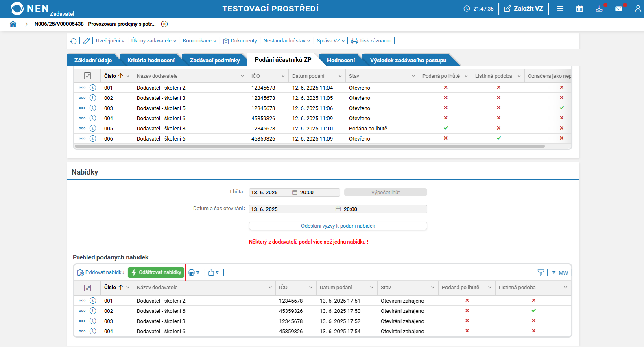Click the refresh icon in toolbar
The image size is (644, 347).
[x=74, y=41]
